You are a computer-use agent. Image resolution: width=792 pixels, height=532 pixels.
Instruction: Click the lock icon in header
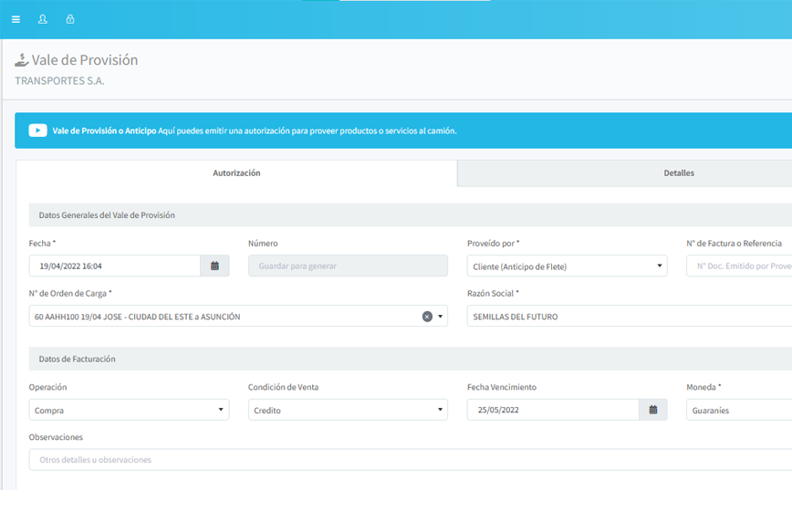[70, 19]
